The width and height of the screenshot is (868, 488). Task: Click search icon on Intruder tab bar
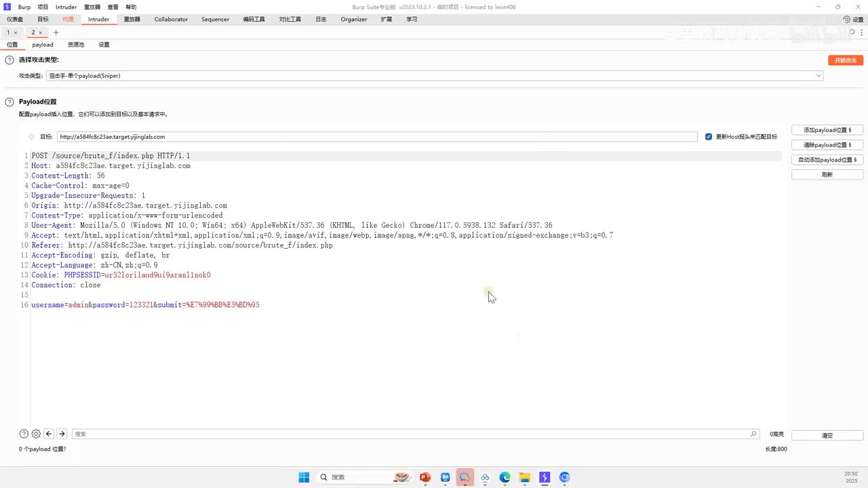coord(852,33)
